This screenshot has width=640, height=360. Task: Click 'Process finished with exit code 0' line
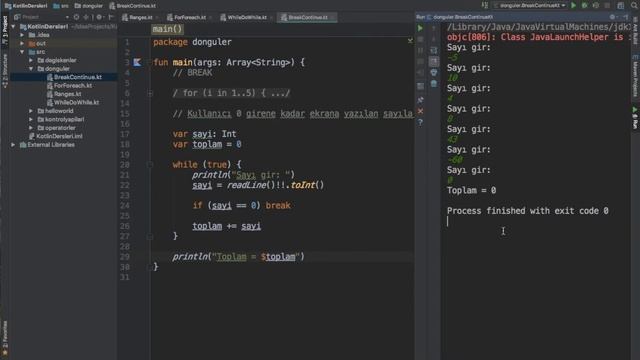click(x=527, y=211)
